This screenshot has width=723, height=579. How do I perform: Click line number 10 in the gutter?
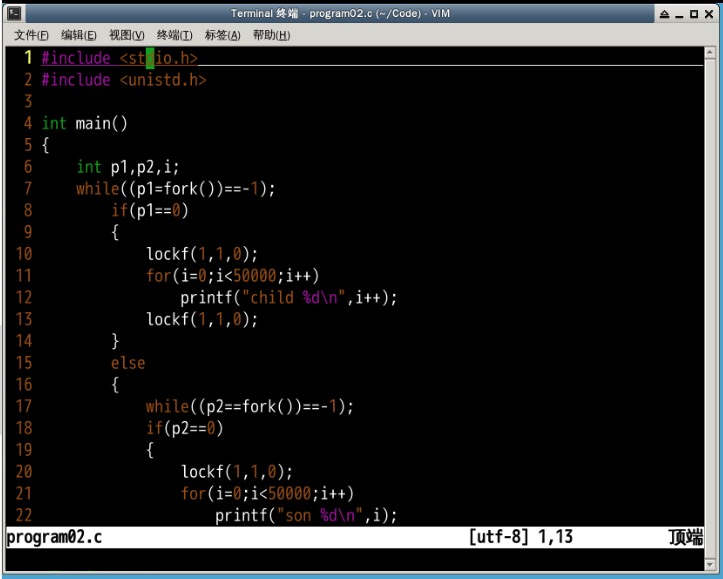pyautogui.click(x=24, y=254)
